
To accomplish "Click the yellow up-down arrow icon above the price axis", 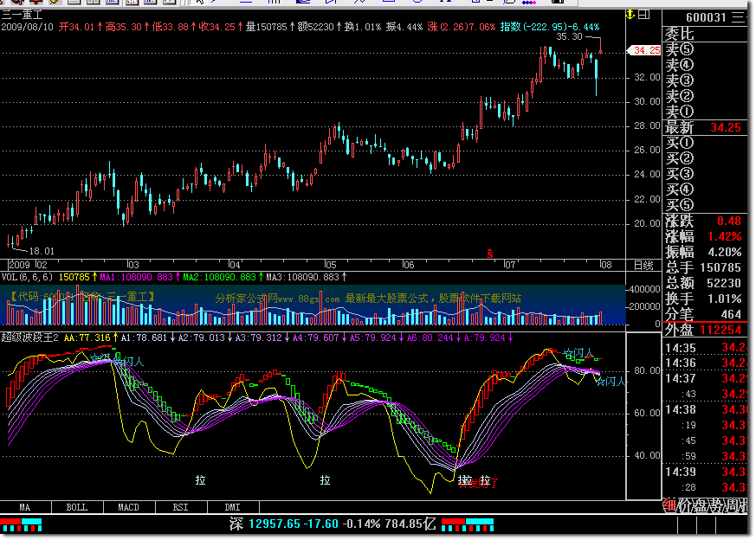I will [x=630, y=15].
